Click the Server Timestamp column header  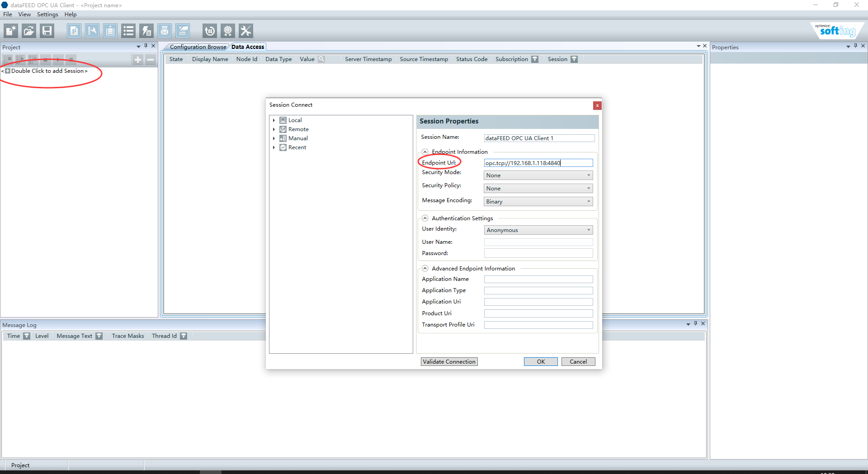point(368,59)
